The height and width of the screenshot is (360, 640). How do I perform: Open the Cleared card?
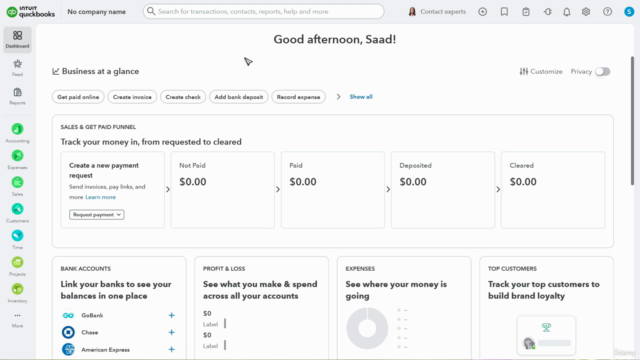[x=553, y=190]
